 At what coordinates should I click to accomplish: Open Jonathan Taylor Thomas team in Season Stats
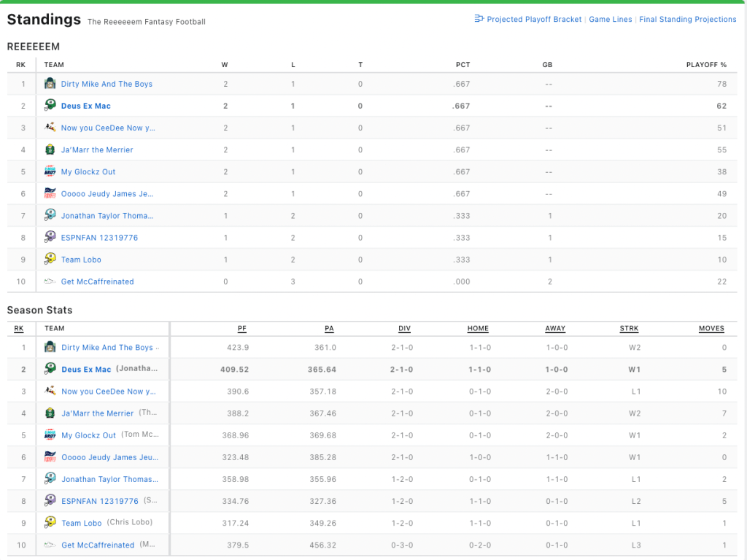point(109,479)
